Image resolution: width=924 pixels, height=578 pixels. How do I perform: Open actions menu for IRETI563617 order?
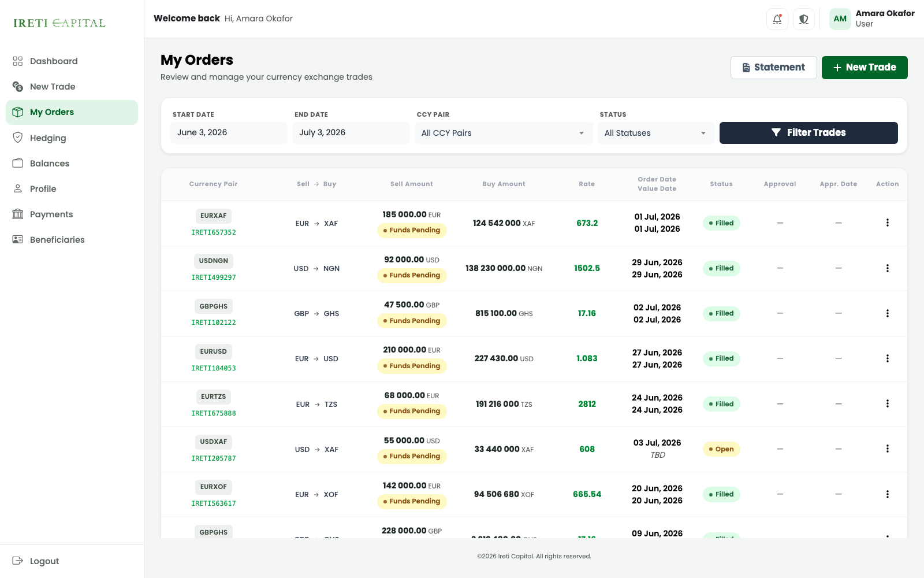(888, 494)
